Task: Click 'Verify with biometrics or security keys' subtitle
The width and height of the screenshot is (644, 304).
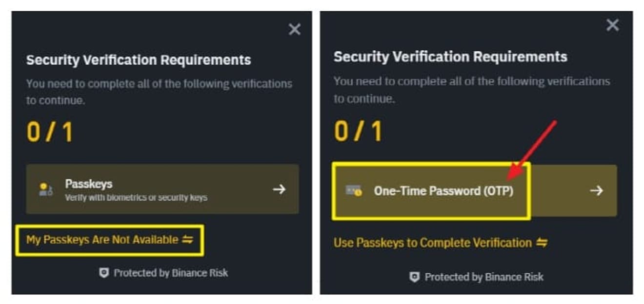Action: coord(136,198)
